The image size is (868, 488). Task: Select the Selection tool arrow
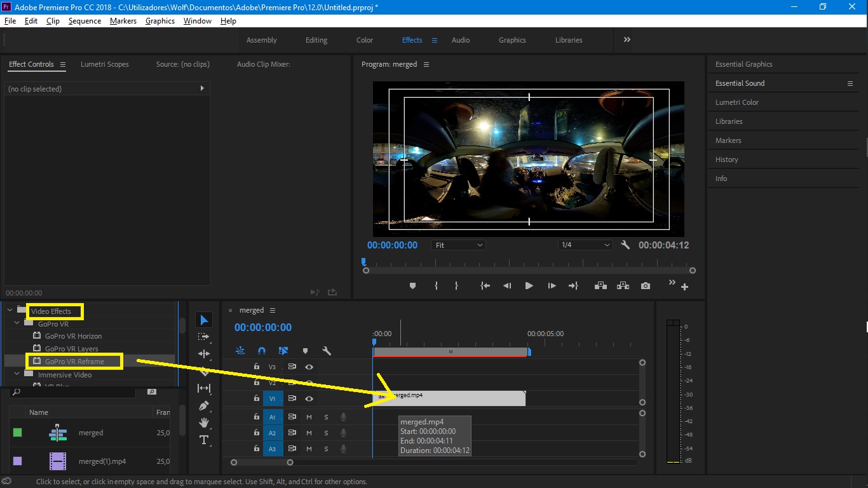(x=203, y=320)
